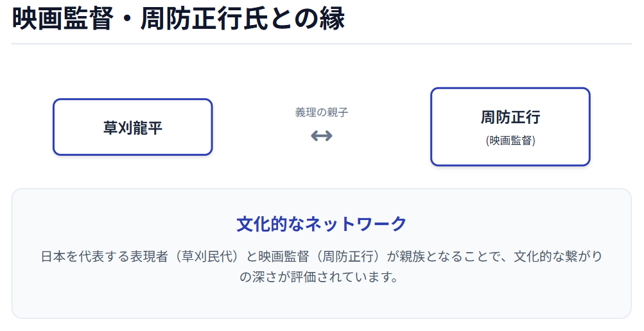The height and width of the screenshot is (331, 644).
Task: Select the 草刈龍平 name box
Action: pos(132,127)
